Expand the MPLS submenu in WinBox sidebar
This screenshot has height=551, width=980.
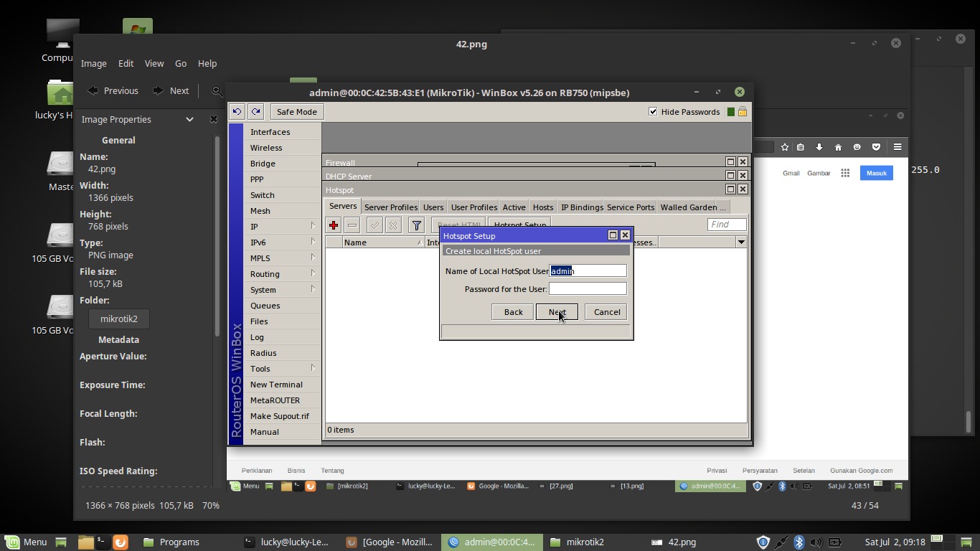point(313,258)
